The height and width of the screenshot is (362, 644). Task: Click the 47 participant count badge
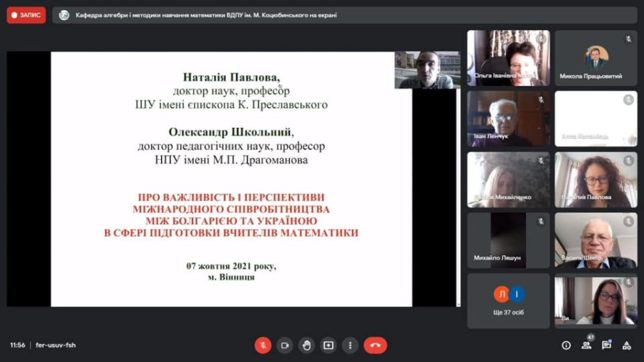(590, 338)
